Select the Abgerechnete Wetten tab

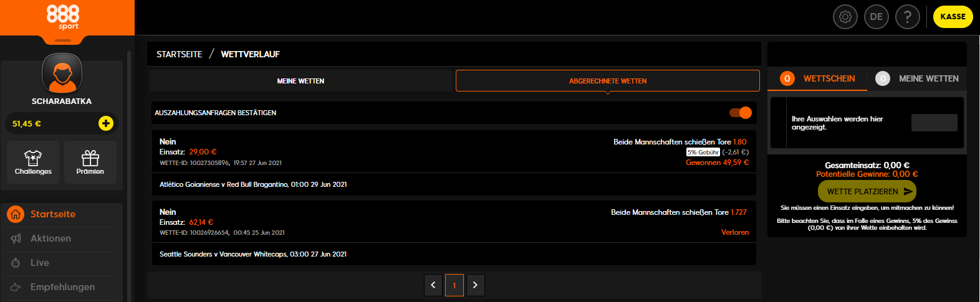click(608, 81)
